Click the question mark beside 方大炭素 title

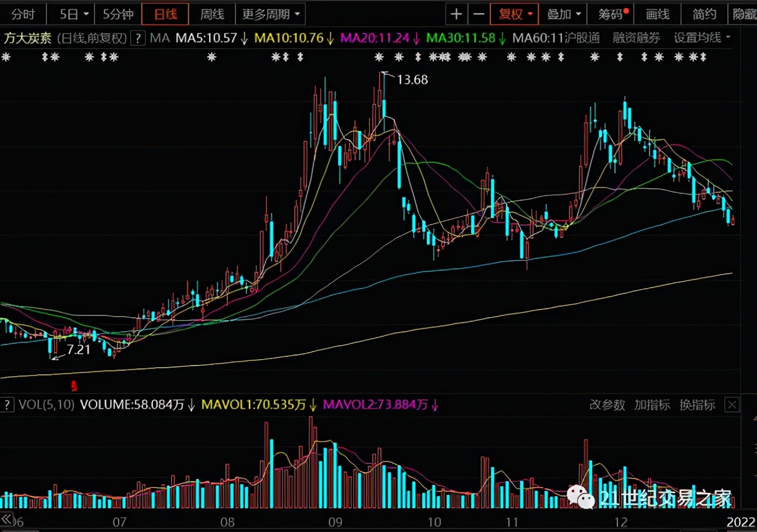(x=137, y=39)
